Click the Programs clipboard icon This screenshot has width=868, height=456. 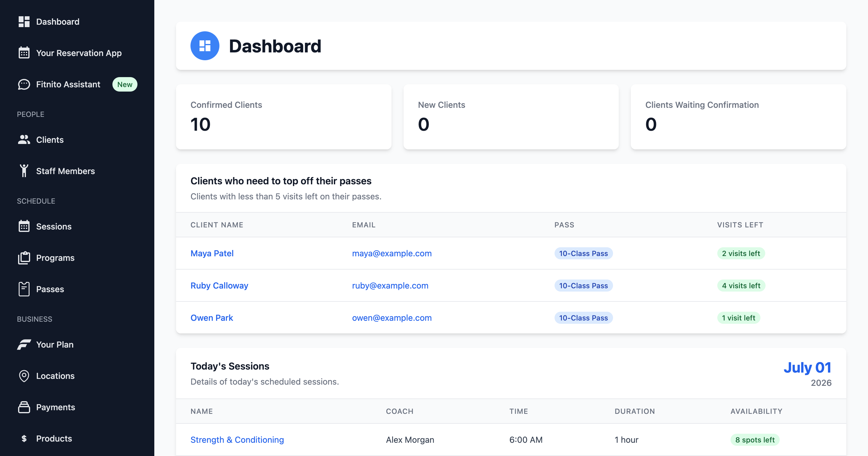24,258
